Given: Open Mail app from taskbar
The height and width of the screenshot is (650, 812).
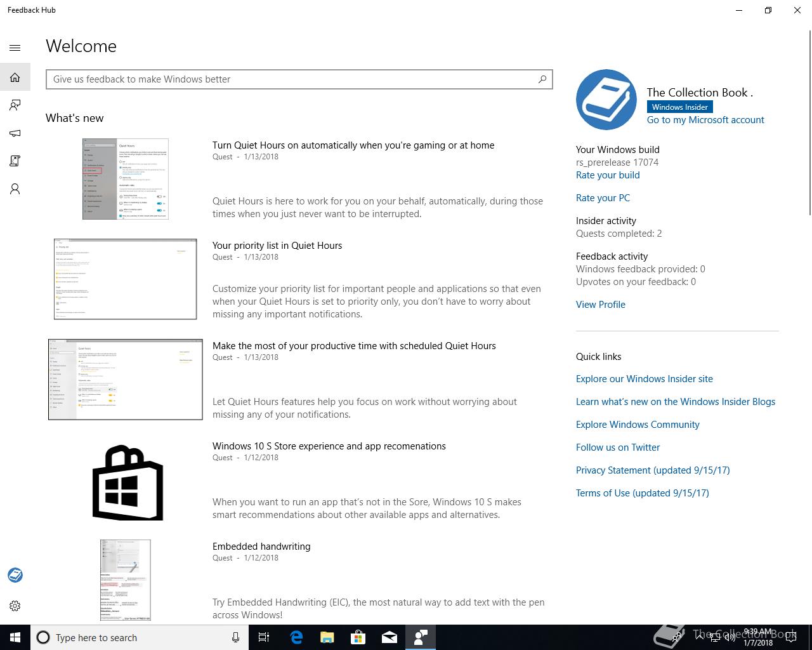Looking at the screenshot, I should coord(389,637).
